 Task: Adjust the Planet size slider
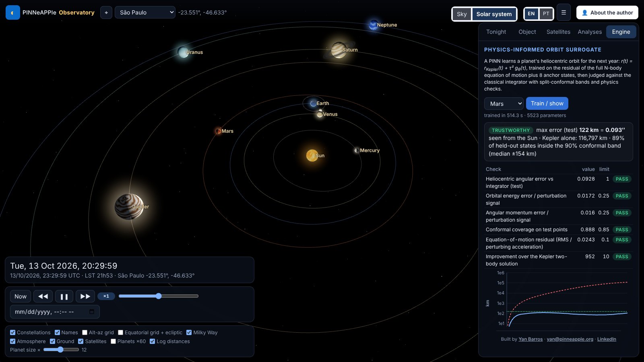(61, 350)
